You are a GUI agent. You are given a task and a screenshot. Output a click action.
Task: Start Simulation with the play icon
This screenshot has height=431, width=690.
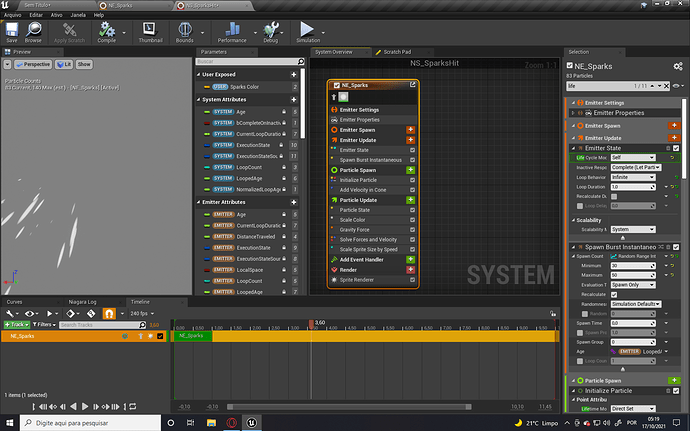click(308, 32)
